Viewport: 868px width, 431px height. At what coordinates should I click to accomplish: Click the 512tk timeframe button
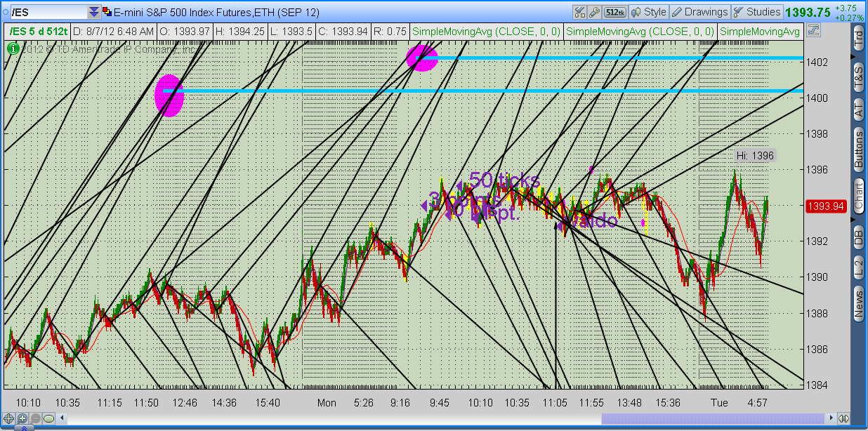[x=614, y=12]
